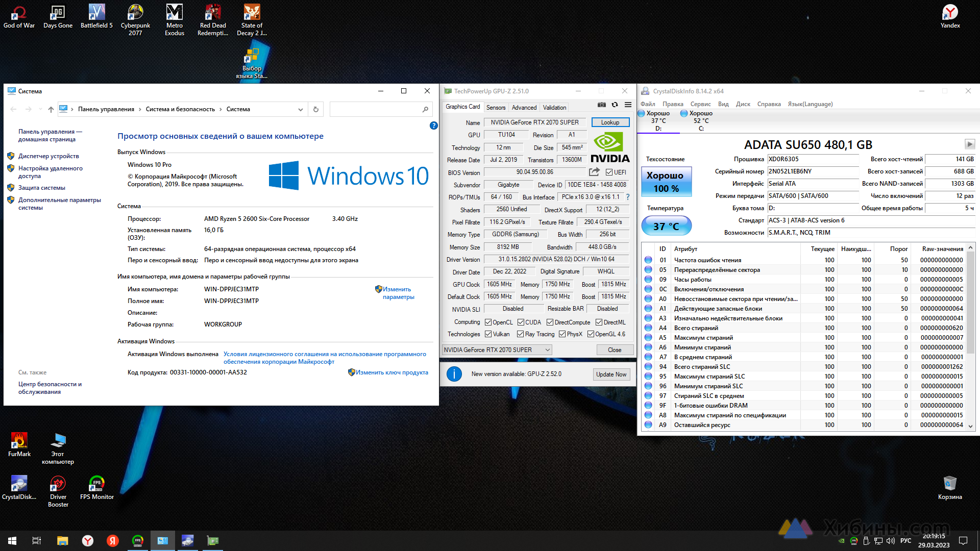This screenshot has height=551, width=980.
Task: Toggle Ray Tracing checkbox in GPU-Z
Action: pos(520,334)
